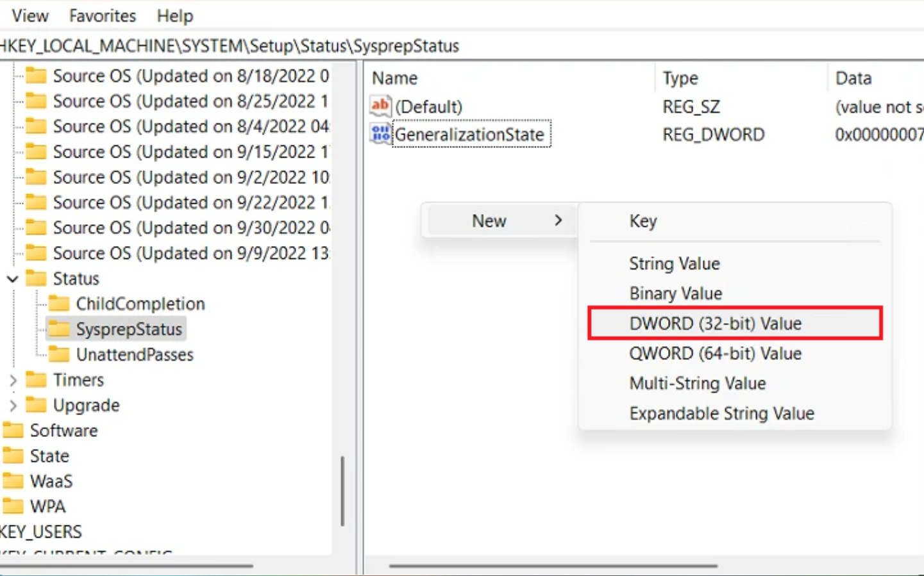The width and height of the screenshot is (924, 576).
Task: Click the Type column header
Action: pos(680,78)
